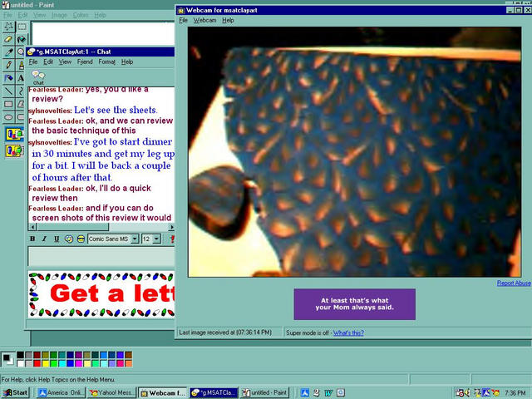532x399 pixels.
Task: Select the Airbrush spray tool in Paint
Action: click(x=9, y=78)
